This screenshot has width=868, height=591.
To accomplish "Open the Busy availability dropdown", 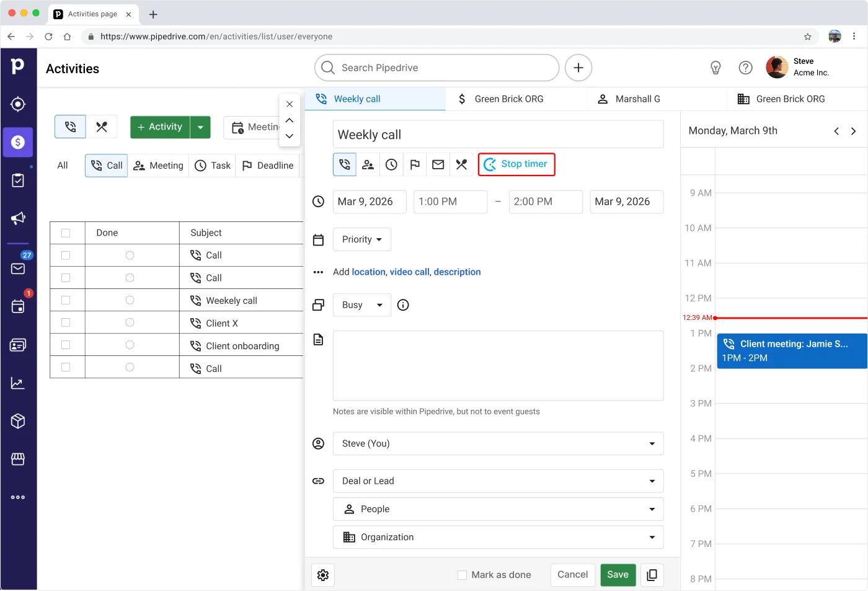I will [x=361, y=304].
